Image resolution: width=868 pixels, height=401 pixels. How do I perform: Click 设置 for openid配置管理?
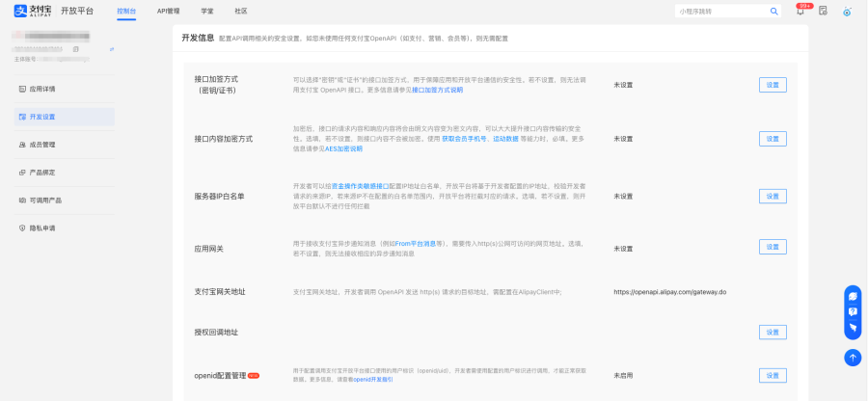pyautogui.click(x=773, y=376)
